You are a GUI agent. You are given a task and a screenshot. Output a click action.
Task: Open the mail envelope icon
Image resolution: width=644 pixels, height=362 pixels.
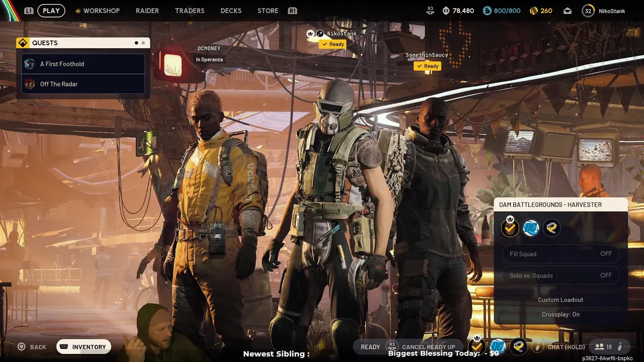click(x=568, y=11)
